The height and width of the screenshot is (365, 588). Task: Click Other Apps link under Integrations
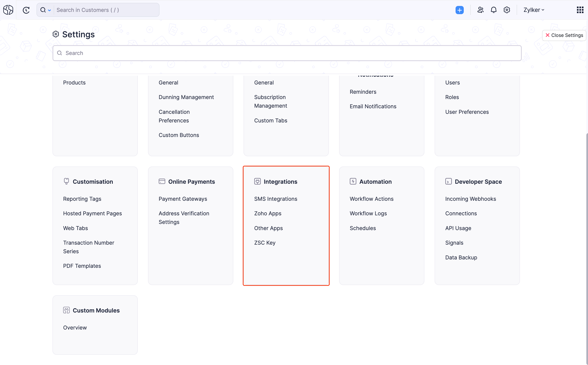(268, 228)
